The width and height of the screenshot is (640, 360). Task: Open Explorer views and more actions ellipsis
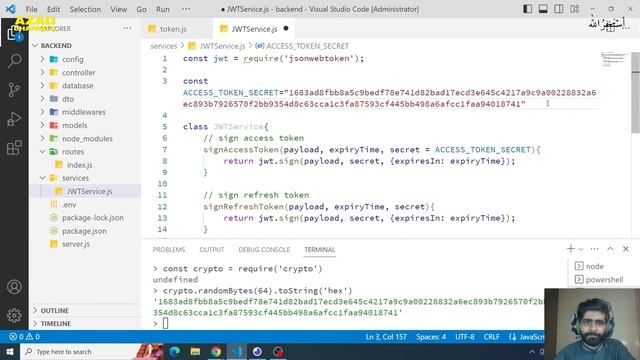pyautogui.click(x=127, y=28)
